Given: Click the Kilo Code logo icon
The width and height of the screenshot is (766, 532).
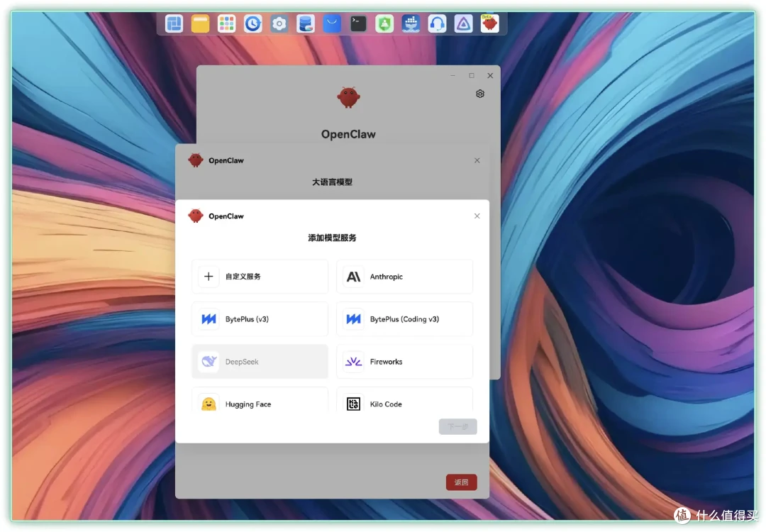Looking at the screenshot, I should pyautogui.click(x=353, y=404).
